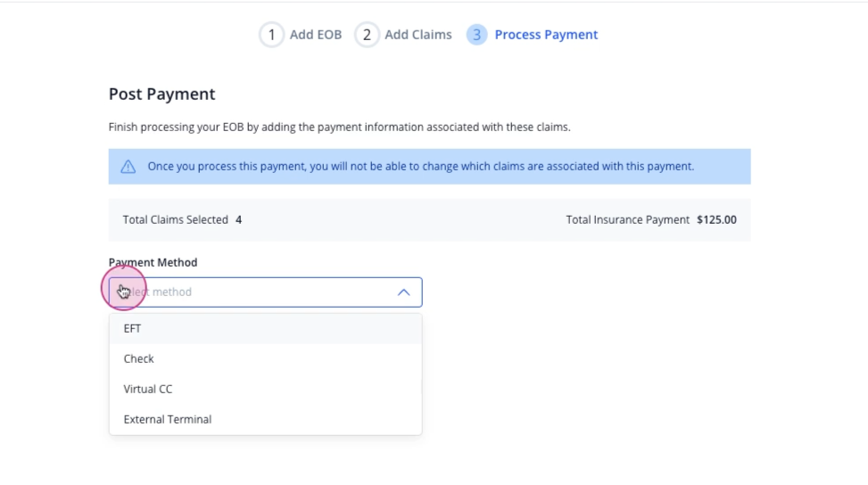Click the Total Claims Selected value 4
Viewport: 868px width, 485px height.
click(x=238, y=219)
